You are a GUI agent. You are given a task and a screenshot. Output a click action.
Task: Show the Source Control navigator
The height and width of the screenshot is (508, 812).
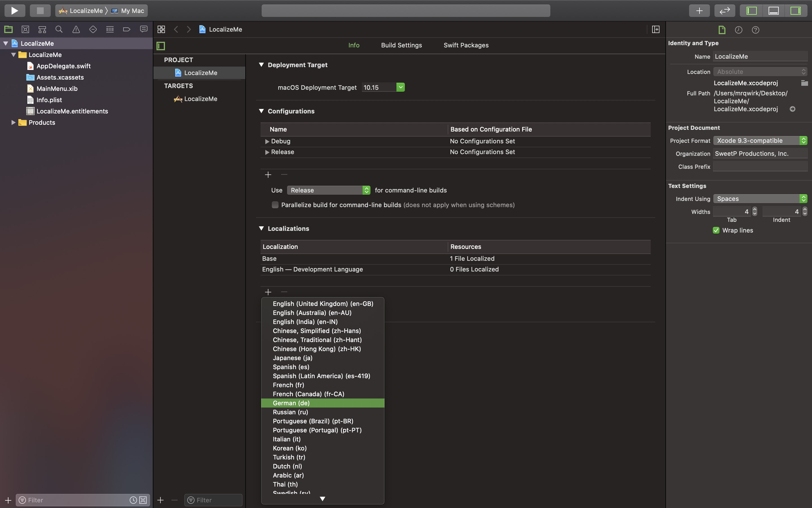[x=25, y=30]
